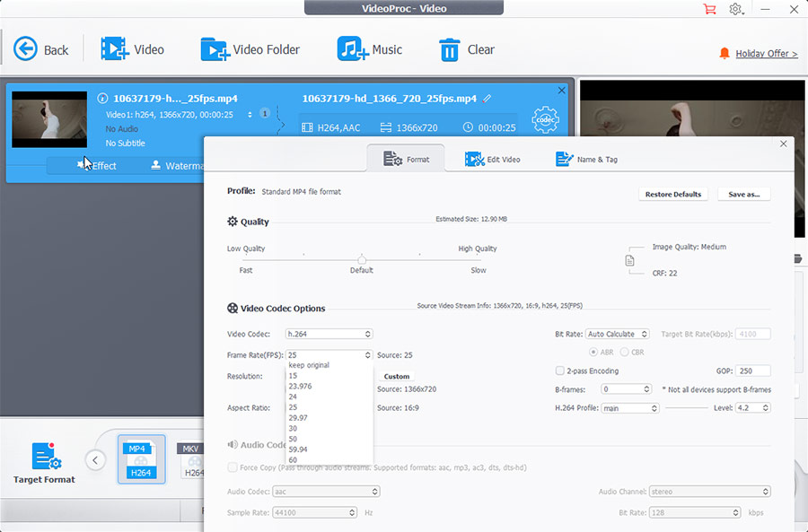
Task: Open the Video Codec h.264 dropdown
Action: point(329,334)
